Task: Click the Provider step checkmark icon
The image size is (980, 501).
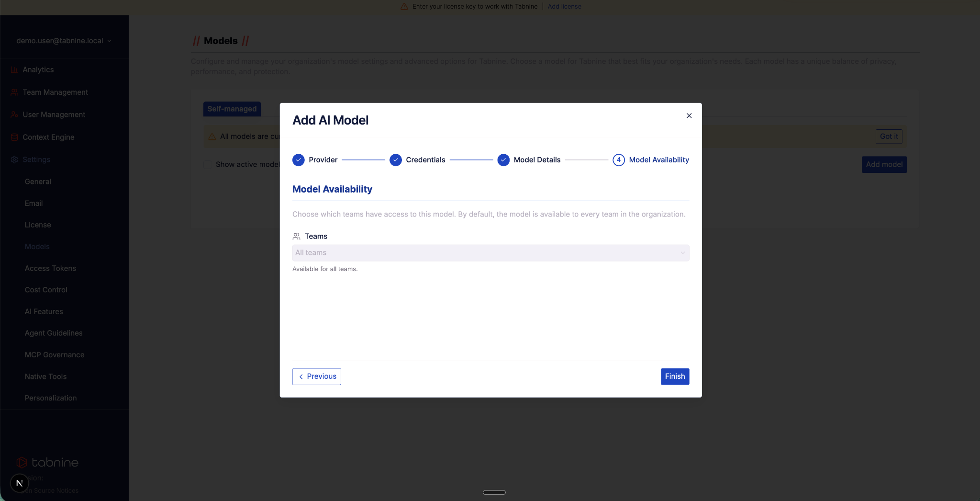Action: (299, 160)
